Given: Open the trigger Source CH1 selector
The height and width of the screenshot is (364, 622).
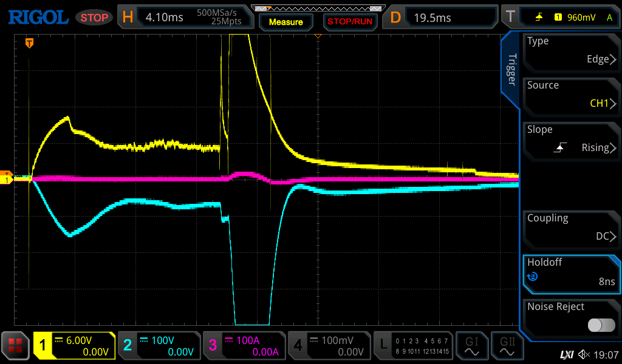Looking at the screenshot, I should pos(571,95).
